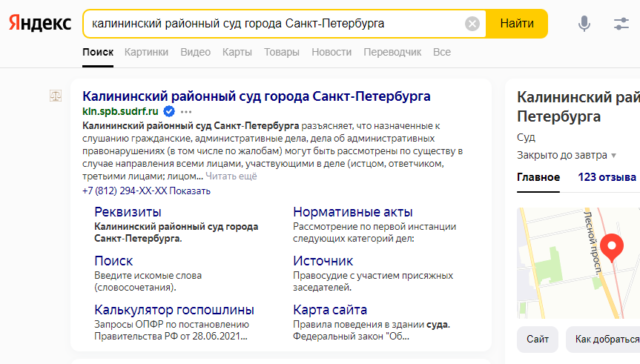The height and width of the screenshot is (364, 640).
Task: Click the text 'Правила поведения в здании суда.'
Action: [372, 325]
